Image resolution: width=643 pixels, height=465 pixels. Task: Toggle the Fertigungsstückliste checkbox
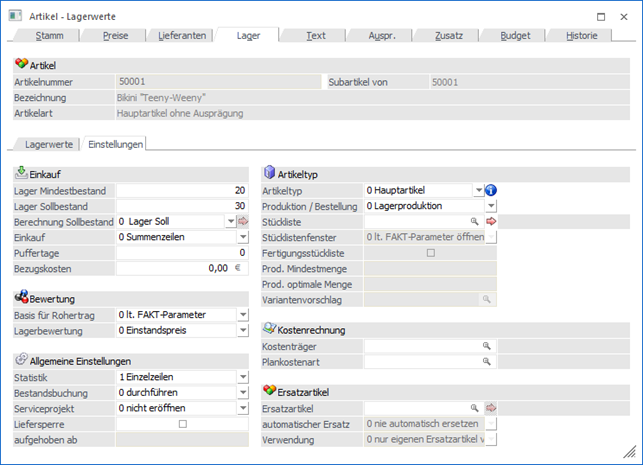click(430, 253)
